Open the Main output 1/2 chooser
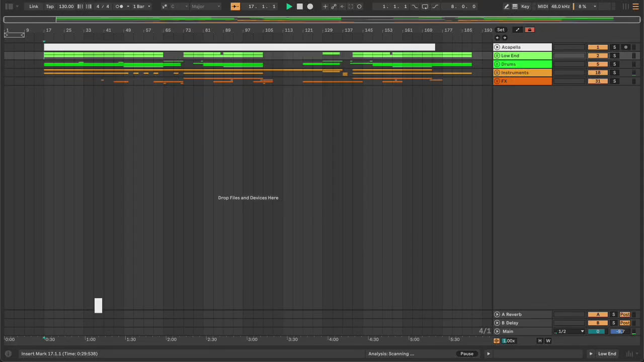644x362 pixels. 569,331
